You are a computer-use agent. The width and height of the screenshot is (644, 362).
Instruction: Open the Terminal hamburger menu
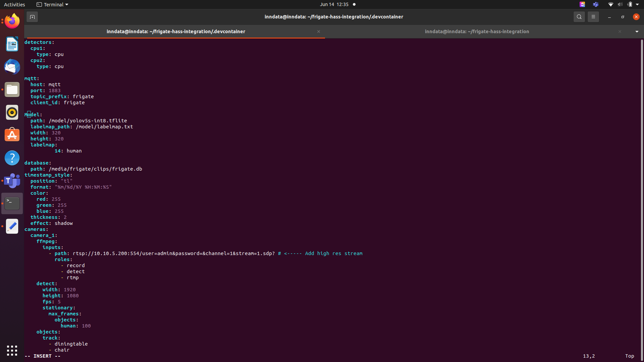point(593,16)
